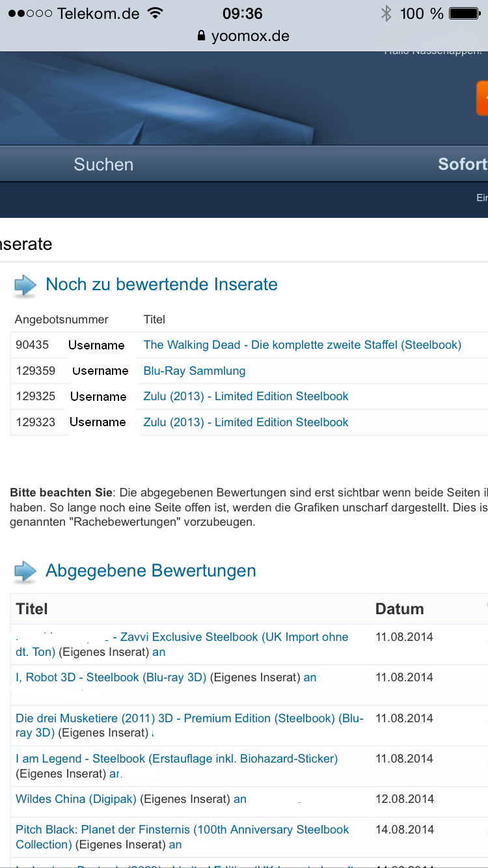Open Wildes China Digipak review link
Viewport: 488px width, 868px height.
[76, 799]
